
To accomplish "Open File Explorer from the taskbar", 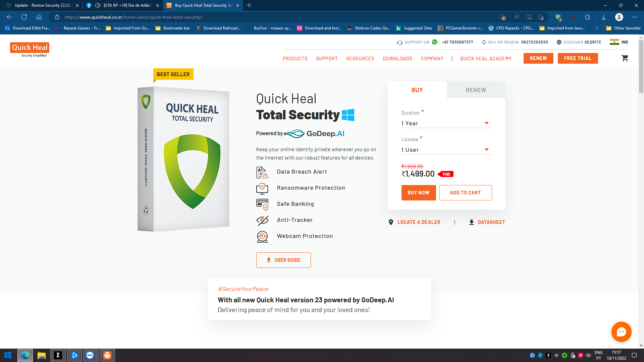I will 41,355.
